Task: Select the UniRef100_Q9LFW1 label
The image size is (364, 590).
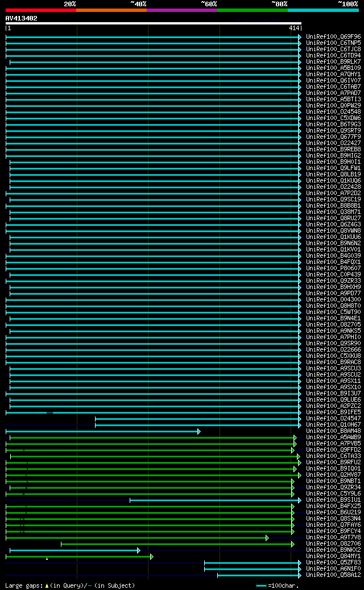Action: tap(333, 168)
